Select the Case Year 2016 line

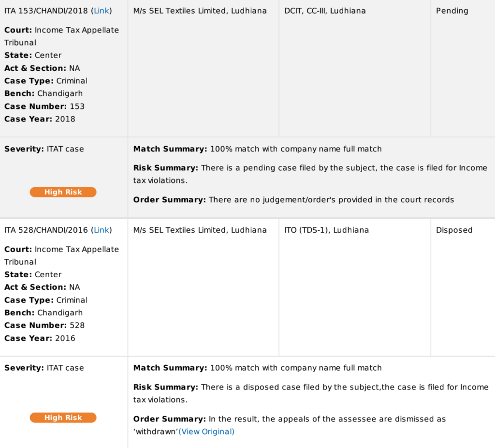(x=40, y=338)
